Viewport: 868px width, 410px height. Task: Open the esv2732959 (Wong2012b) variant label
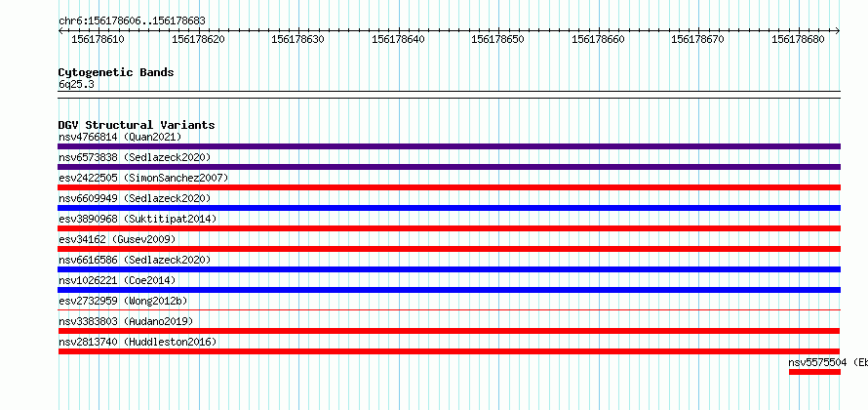click(124, 301)
